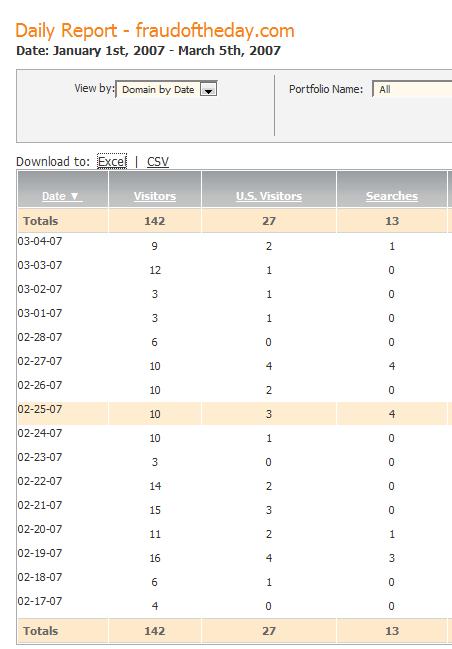Screen dimensions: 452x649
Task: Sort by U.S. Visitors column header
Action: (269, 196)
